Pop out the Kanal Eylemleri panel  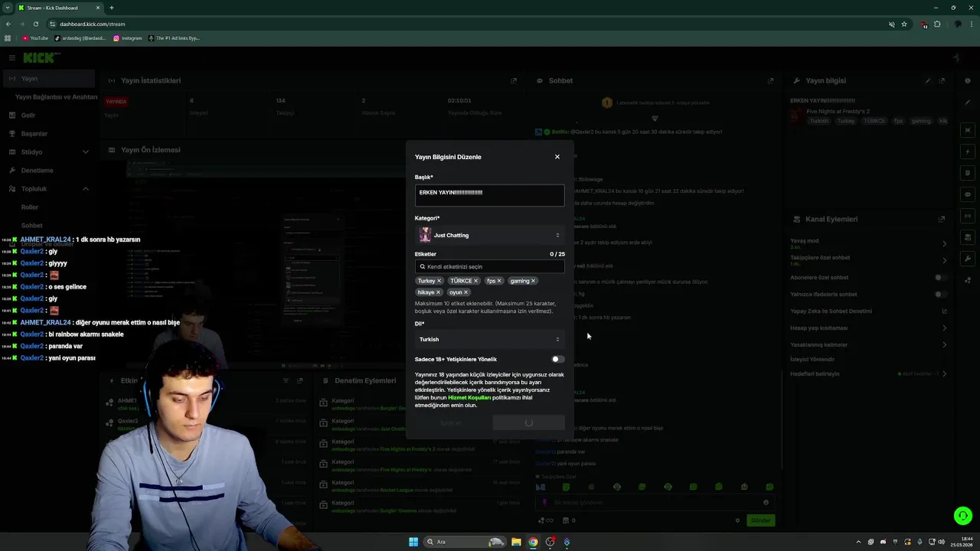point(942,219)
